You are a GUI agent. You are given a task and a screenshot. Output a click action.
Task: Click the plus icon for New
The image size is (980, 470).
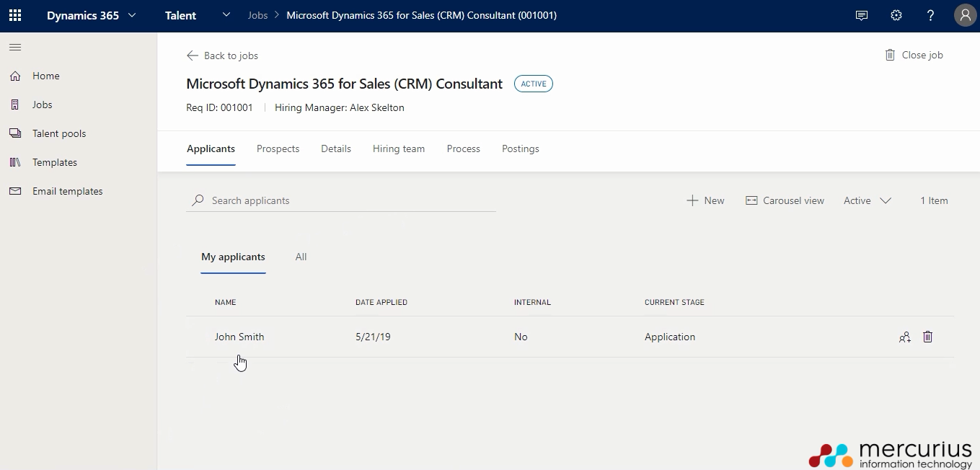692,200
